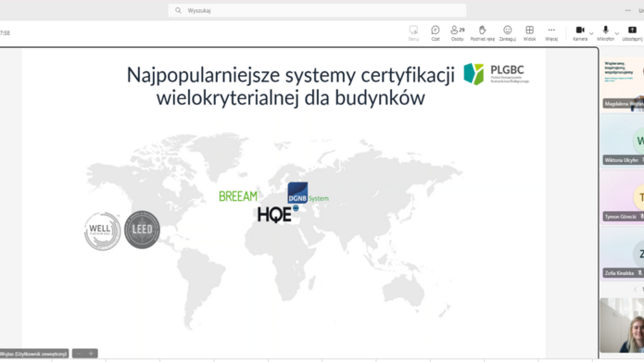Open the Czat chat panel

pos(436,33)
